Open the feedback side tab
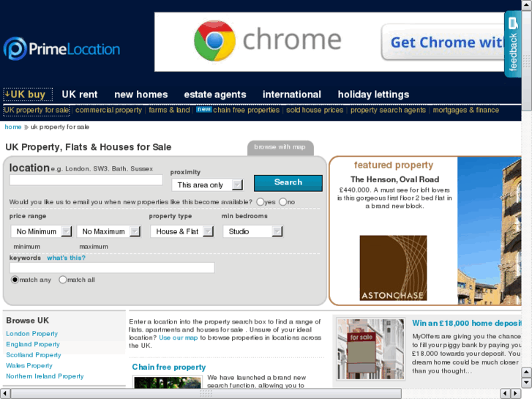532x399 pixels. (x=513, y=44)
